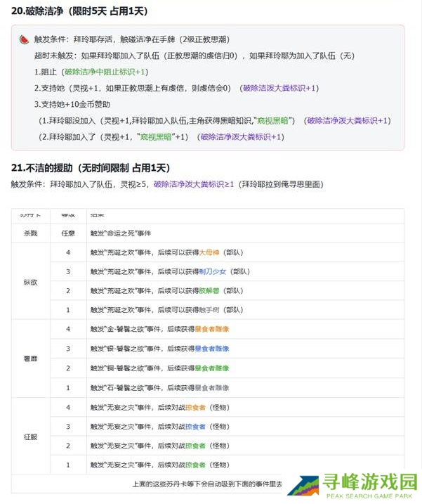
Task: Click 触发"荒诞之欢"事件 in 纵欲 level 1 row
Action: (x=121, y=310)
